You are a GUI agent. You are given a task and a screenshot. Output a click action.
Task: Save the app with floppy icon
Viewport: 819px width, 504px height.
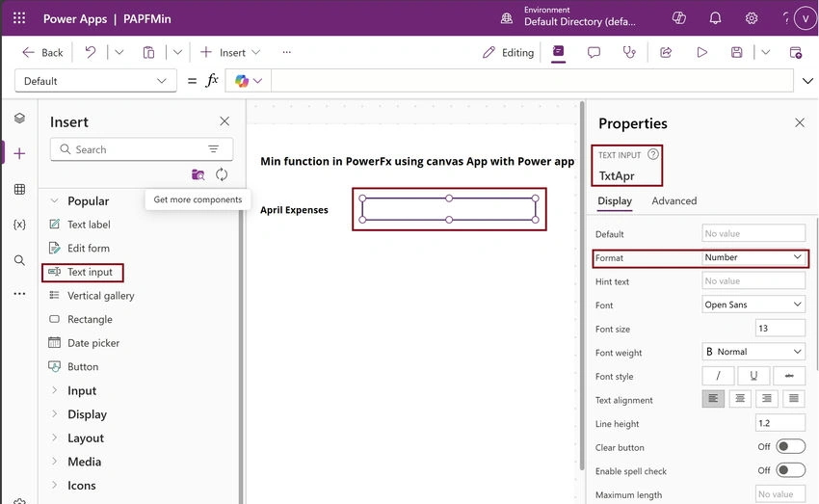click(736, 52)
